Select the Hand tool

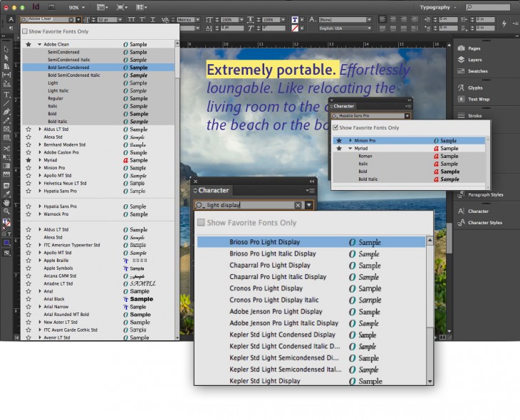6,203
